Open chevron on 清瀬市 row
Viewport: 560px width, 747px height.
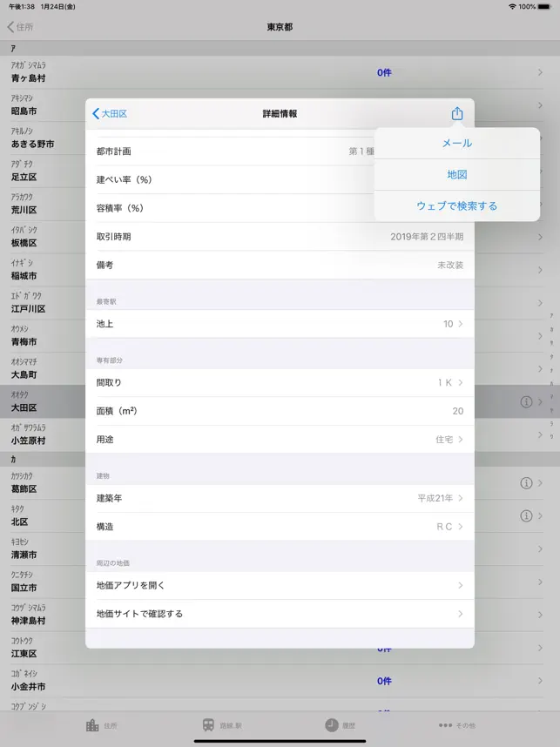(540, 548)
